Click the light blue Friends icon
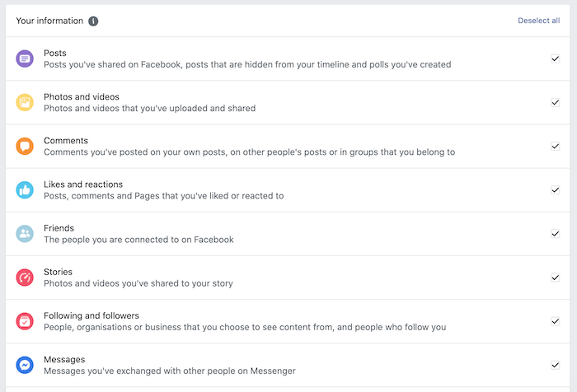Image resolution: width=577 pixels, height=392 pixels. (x=25, y=234)
